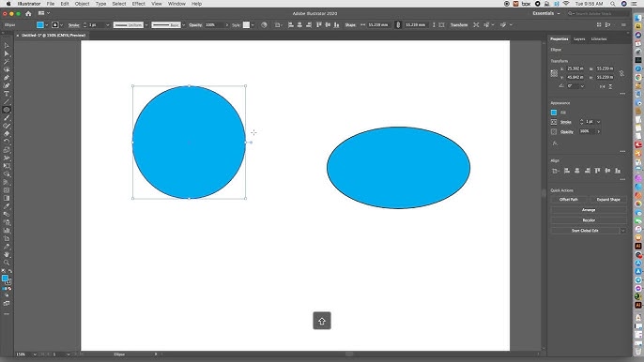This screenshot has width=644, height=362.
Task: Click the fx effects icon in Appearance
Action: click(x=555, y=143)
